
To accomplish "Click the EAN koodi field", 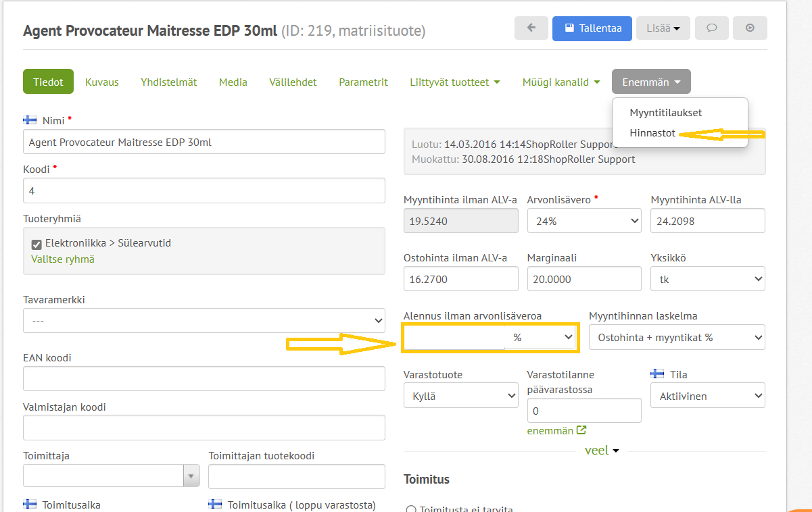I will (204, 379).
